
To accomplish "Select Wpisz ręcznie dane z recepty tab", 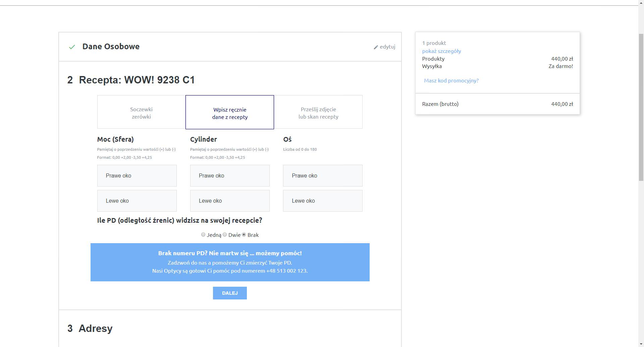I will [230, 113].
